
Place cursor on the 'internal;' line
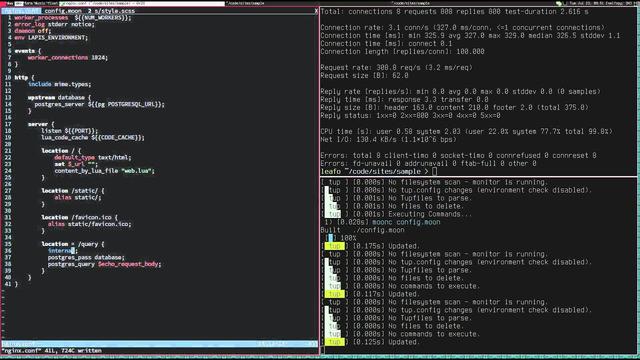tap(62, 251)
